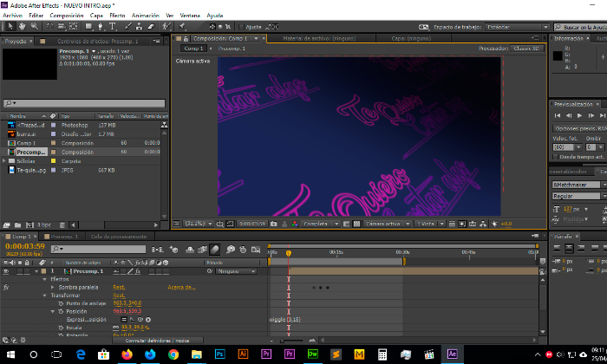Select the Rotation tool
The width and height of the screenshot is (607, 364).
click(x=49, y=26)
